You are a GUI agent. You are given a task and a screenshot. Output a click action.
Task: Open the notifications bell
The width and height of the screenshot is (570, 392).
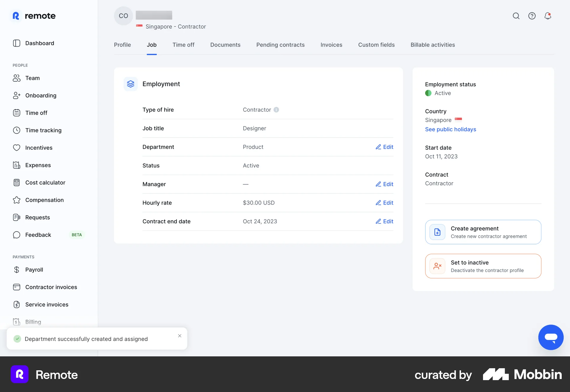(548, 16)
